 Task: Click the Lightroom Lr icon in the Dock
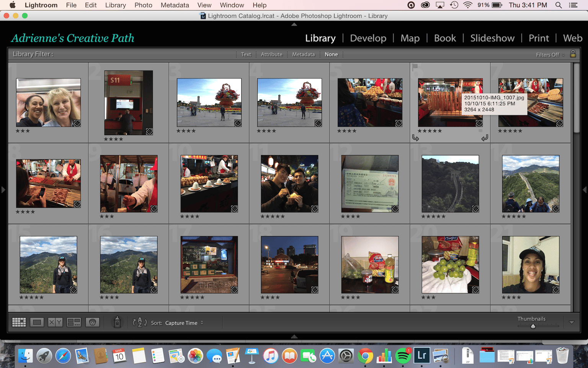(422, 356)
